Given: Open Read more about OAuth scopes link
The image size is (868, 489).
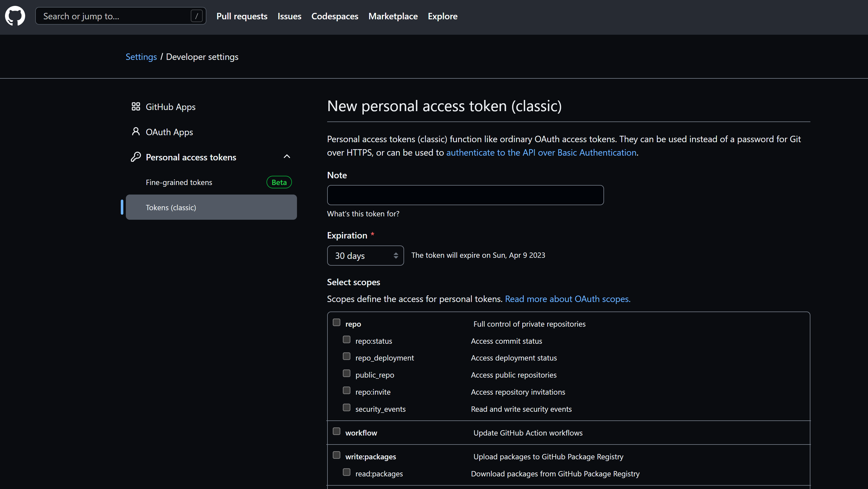Looking at the screenshot, I should (x=567, y=299).
